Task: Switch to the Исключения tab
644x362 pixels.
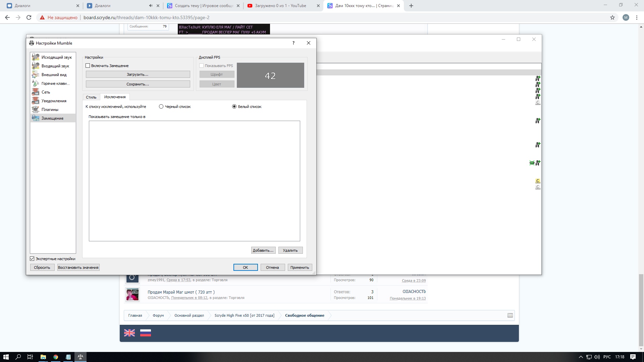Action: pyautogui.click(x=115, y=97)
